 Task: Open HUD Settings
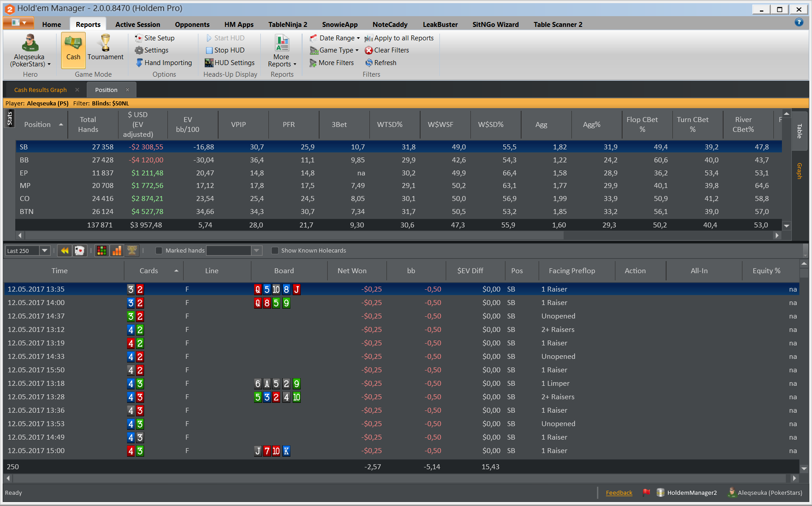230,63
